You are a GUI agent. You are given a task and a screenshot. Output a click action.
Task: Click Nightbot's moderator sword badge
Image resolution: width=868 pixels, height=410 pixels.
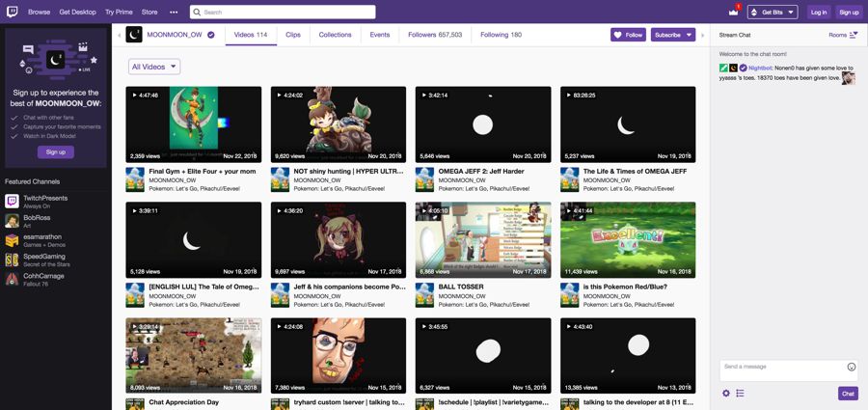click(x=723, y=68)
